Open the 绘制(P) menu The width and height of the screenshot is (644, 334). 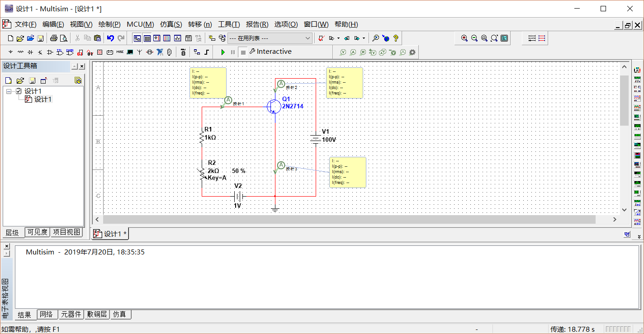[x=109, y=24]
